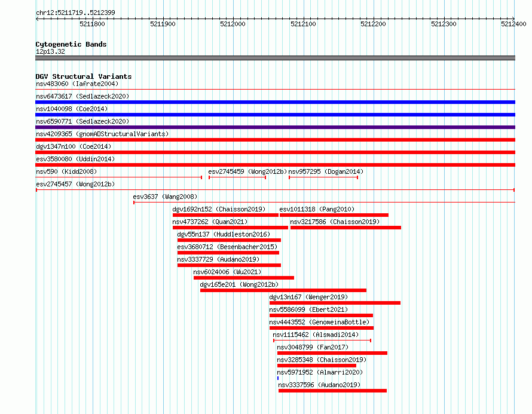Open the nsv4443552 (GenomeinaBottle) label

tap(319, 322)
